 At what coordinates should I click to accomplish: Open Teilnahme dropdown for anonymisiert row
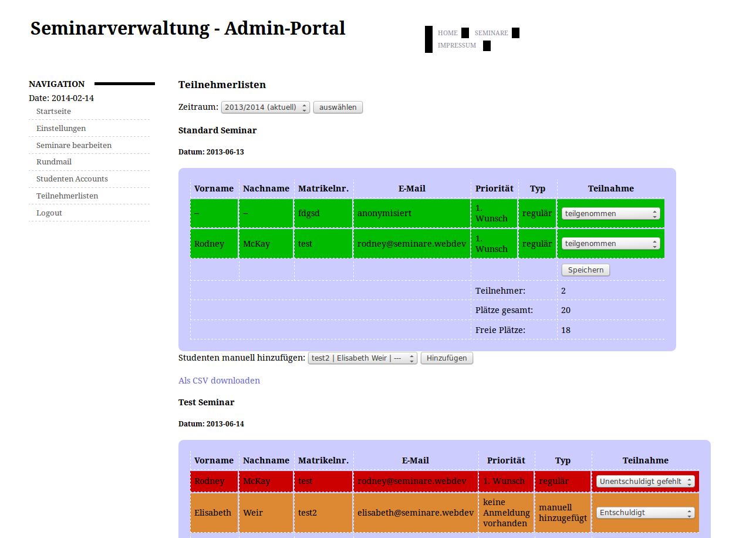610,214
